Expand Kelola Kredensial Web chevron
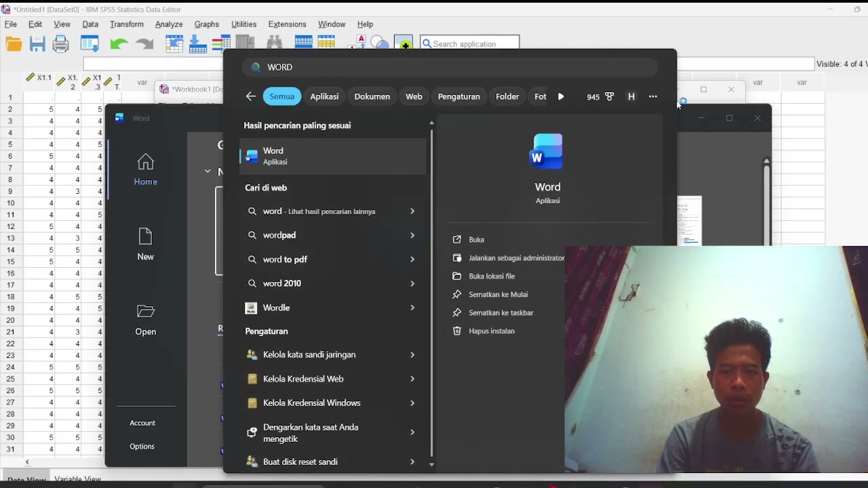Image resolution: width=868 pixels, height=488 pixels. [412, 379]
